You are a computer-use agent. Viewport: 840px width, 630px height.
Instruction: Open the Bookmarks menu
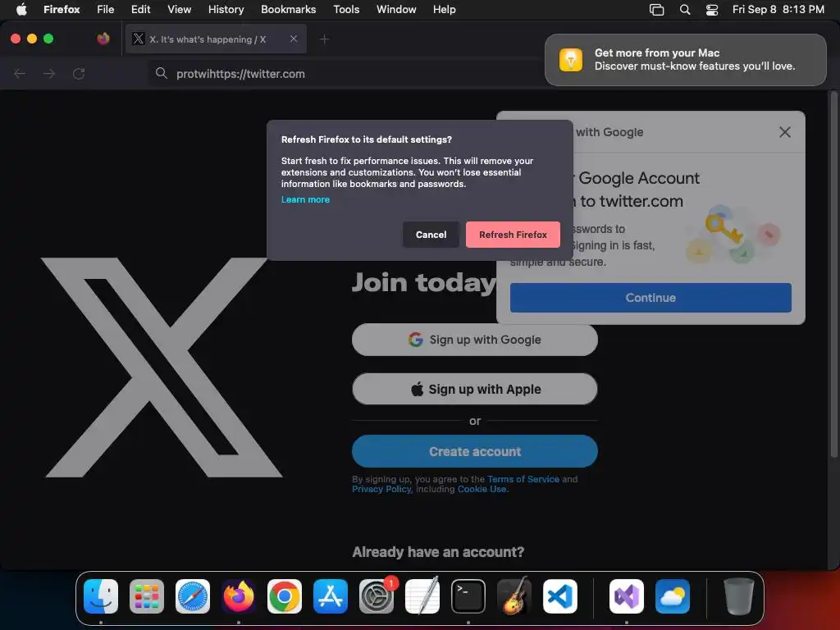pos(288,9)
